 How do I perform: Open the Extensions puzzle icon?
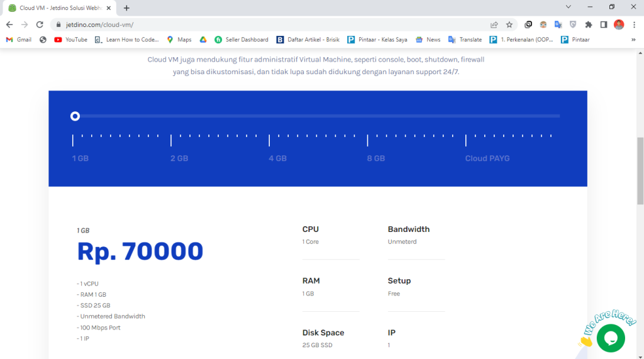coord(589,25)
